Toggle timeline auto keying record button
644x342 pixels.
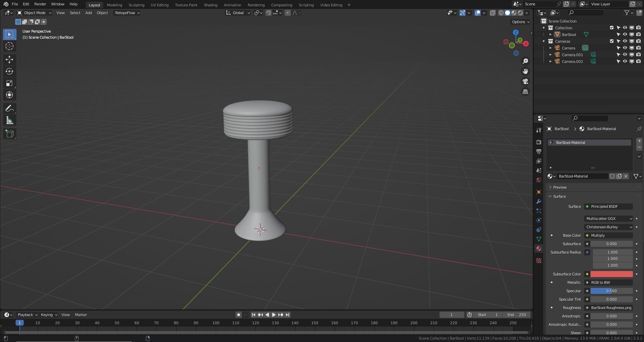click(x=238, y=315)
